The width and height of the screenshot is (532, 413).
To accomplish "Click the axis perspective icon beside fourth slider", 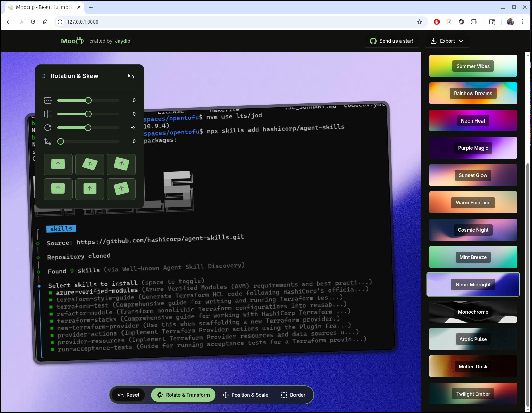I will 48,141.
